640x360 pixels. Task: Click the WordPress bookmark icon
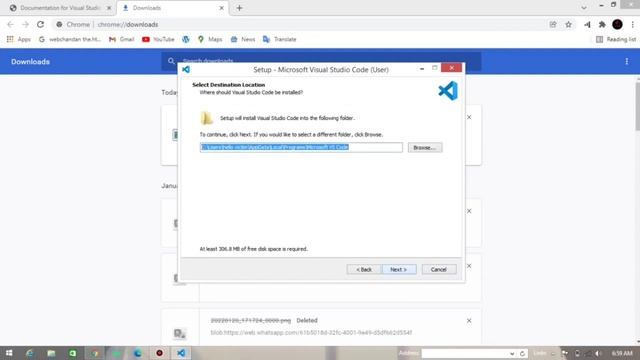tap(186, 39)
